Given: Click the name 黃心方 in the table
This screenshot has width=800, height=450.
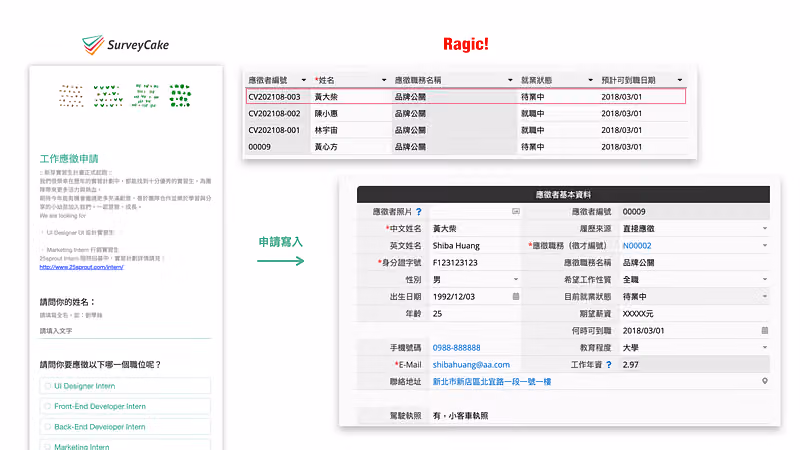Looking at the screenshot, I should [326, 147].
